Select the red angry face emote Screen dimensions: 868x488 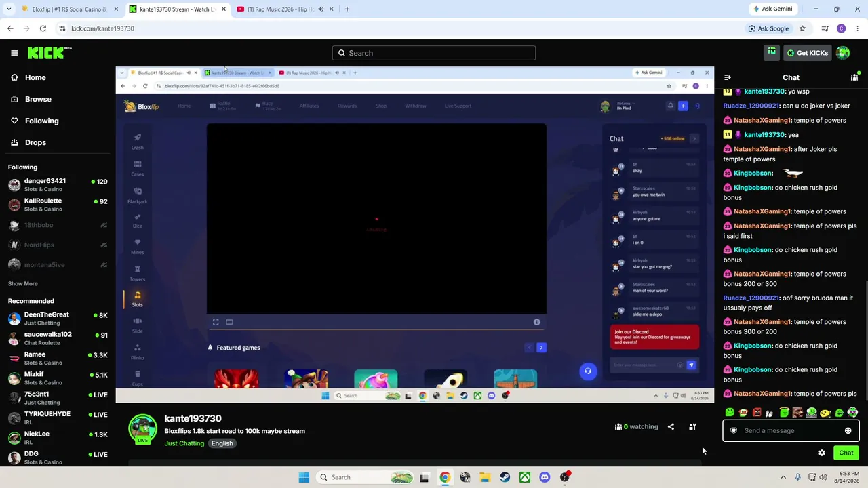tap(757, 412)
